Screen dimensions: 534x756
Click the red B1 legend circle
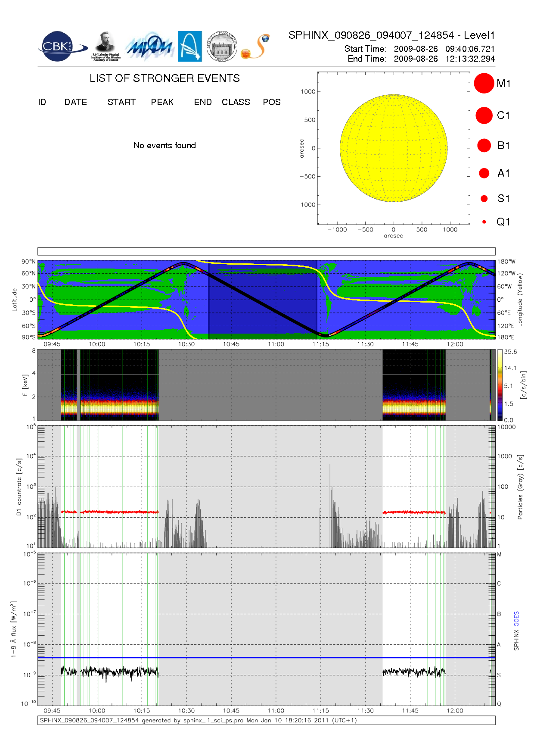point(484,146)
